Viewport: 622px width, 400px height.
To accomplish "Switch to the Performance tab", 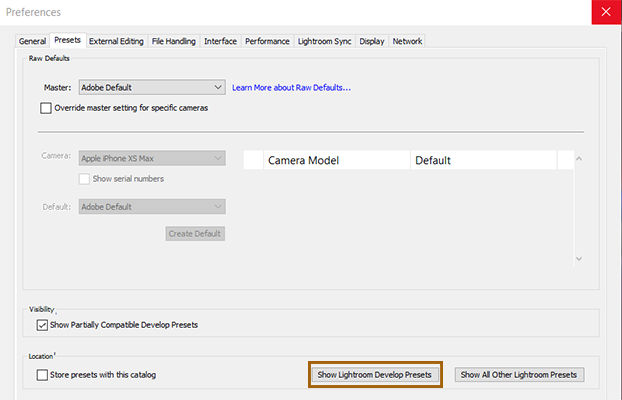I will click(x=267, y=41).
